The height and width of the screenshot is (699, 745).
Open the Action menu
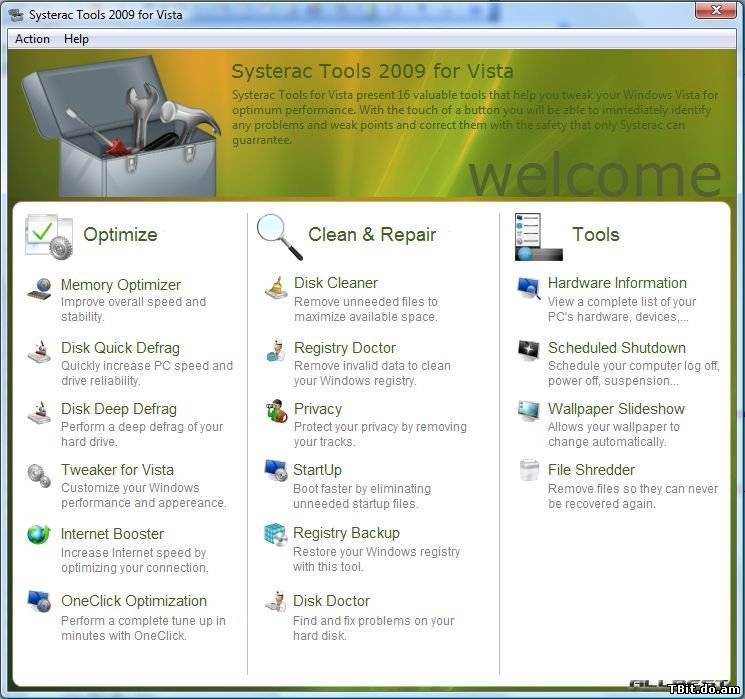32,39
